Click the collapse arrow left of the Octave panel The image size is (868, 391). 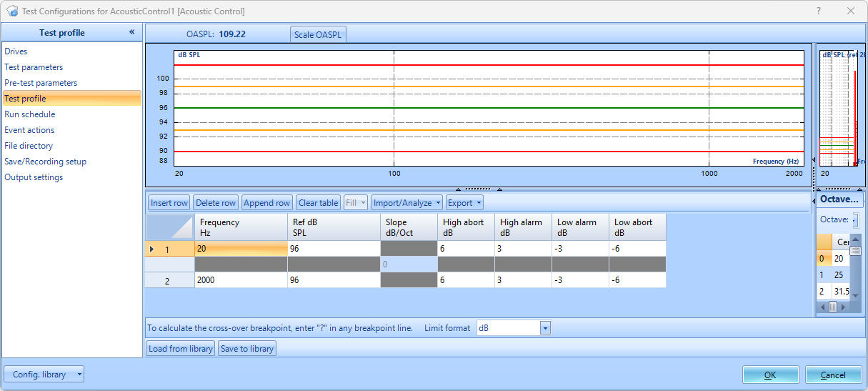(x=814, y=202)
